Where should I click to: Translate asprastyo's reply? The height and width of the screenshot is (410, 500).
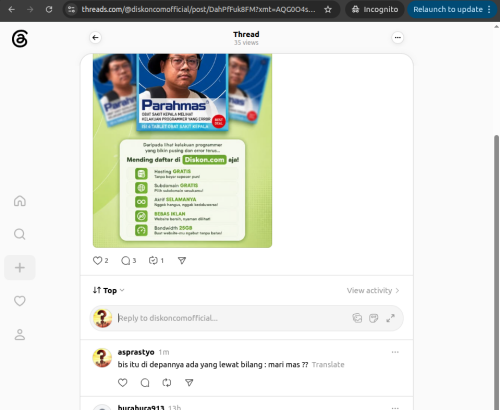coord(328,364)
